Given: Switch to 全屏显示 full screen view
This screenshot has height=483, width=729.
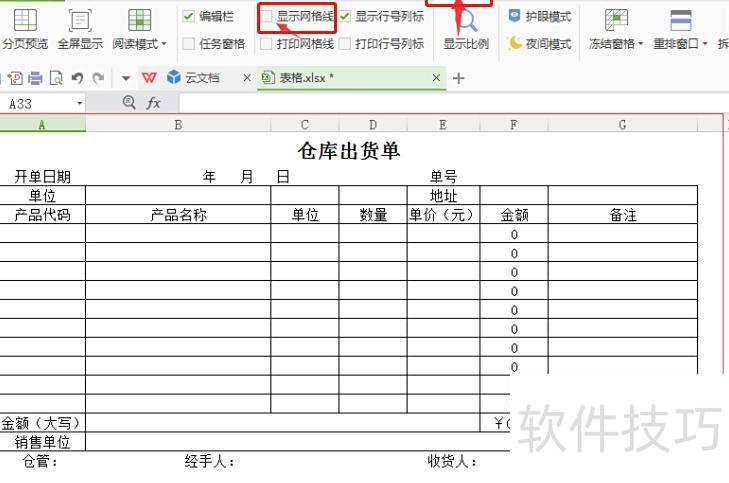Looking at the screenshot, I should point(80,30).
